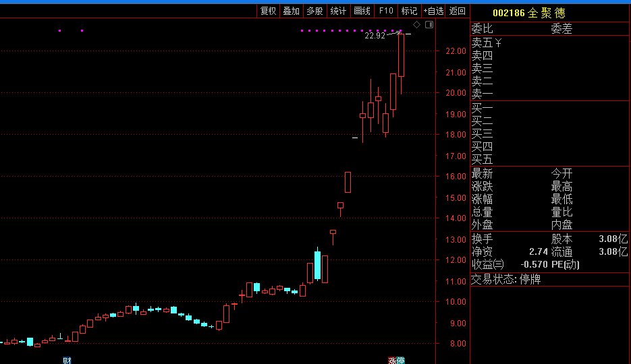The height and width of the screenshot is (364, 631).
Task: Click the 外盘 label
Action: [482, 225]
